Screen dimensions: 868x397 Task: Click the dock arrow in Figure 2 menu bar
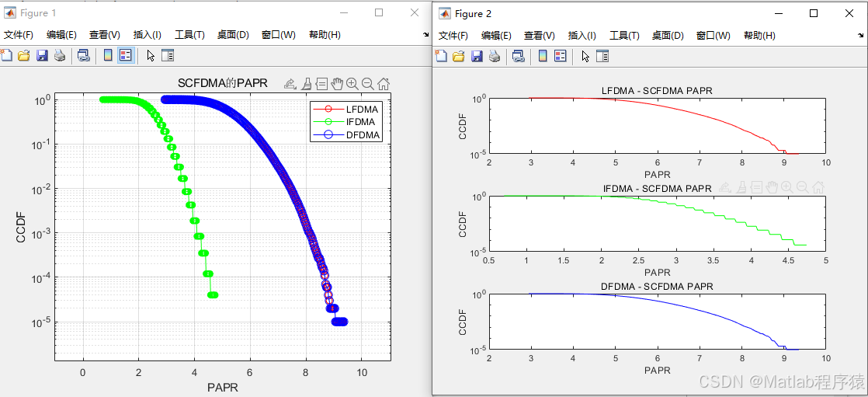pyautogui.click(x=861, y=35)
